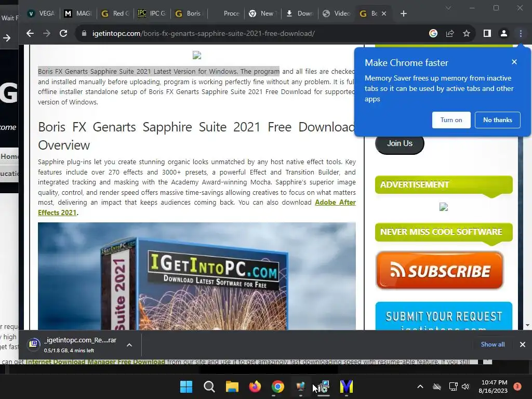Switch to the VEGA tab
The image size is (532, 399).
click(x=42, y=14)
